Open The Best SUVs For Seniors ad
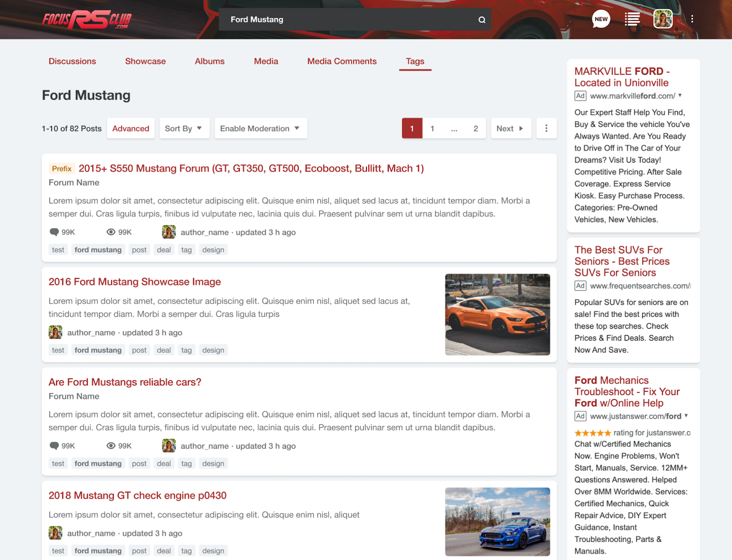732x560 pixels. click(622, 261)
